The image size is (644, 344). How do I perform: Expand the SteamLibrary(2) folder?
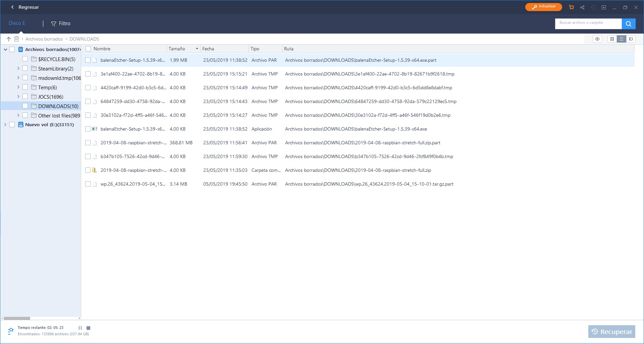point(18,68)
